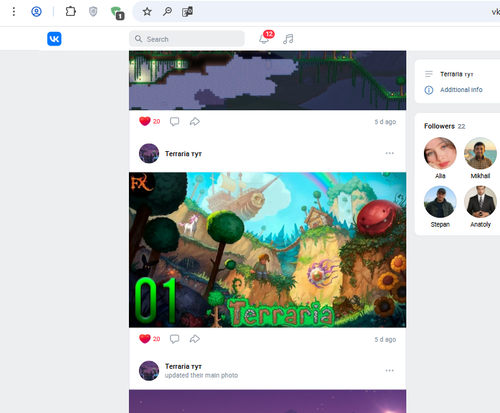This screenshot has width=500, height=413.
Task: Like the pixel-art landscape post
Action: (149, 121)
